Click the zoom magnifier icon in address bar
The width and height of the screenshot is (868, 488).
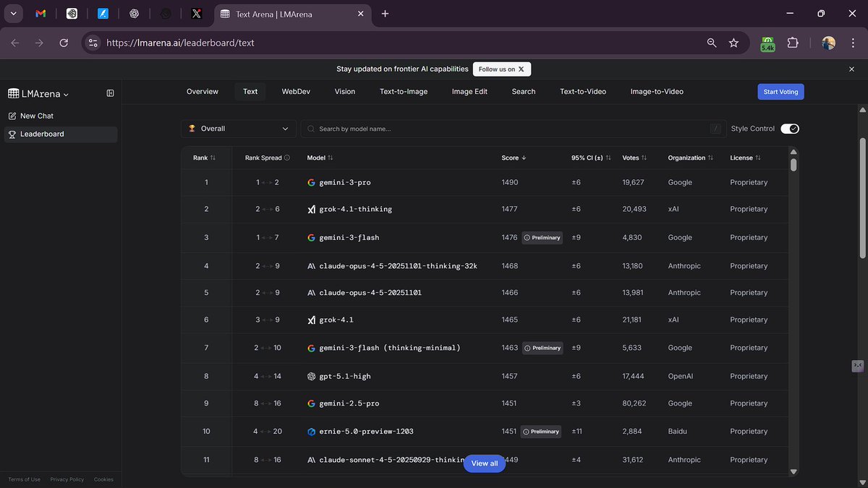click(x=712, y=43)
